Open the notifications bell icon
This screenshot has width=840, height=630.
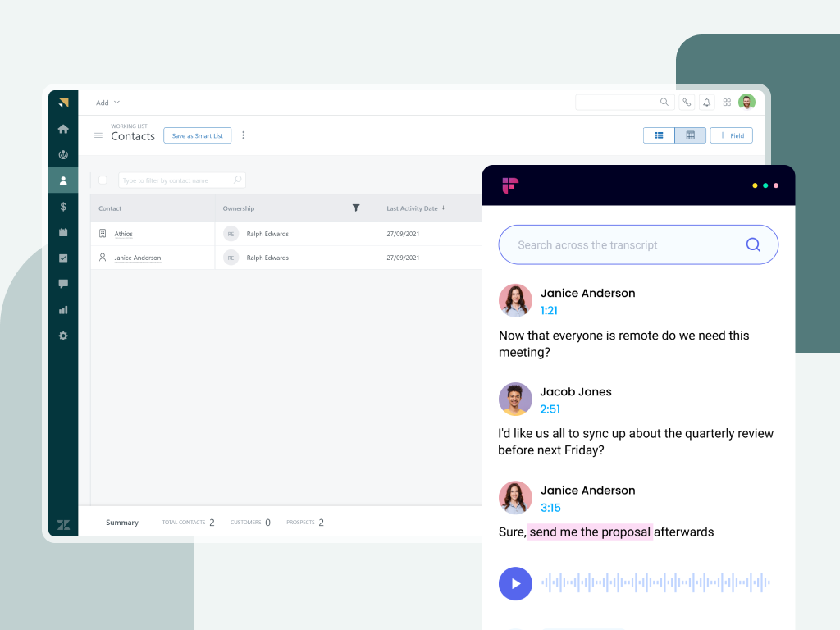pyautogui.click(x=706, y=103)
